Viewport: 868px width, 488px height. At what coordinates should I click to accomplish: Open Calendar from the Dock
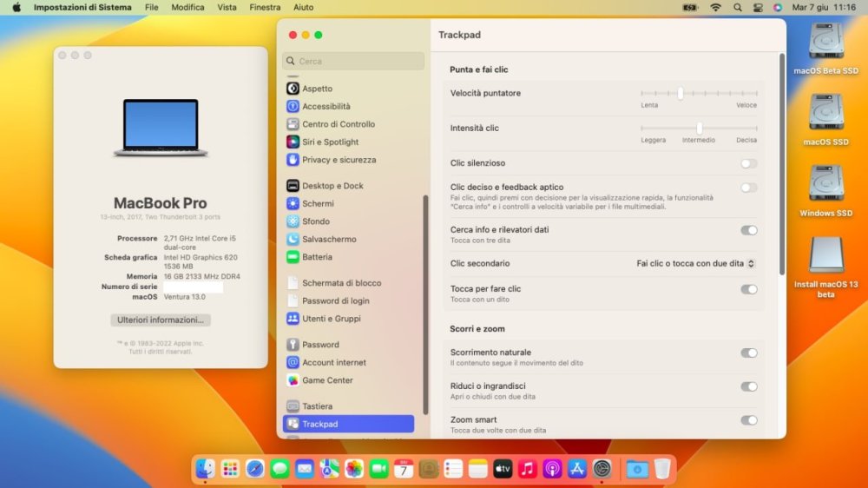[404, 469]
